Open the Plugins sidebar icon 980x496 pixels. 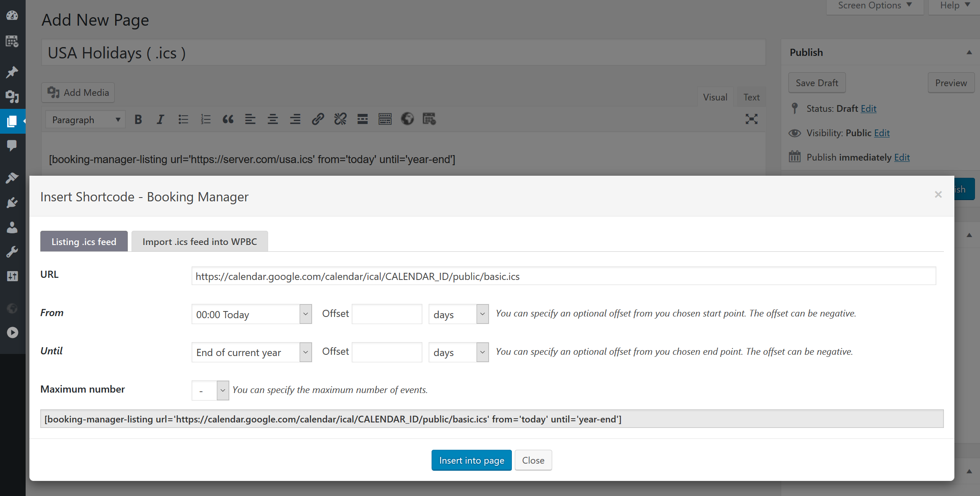tap(12, 203)
